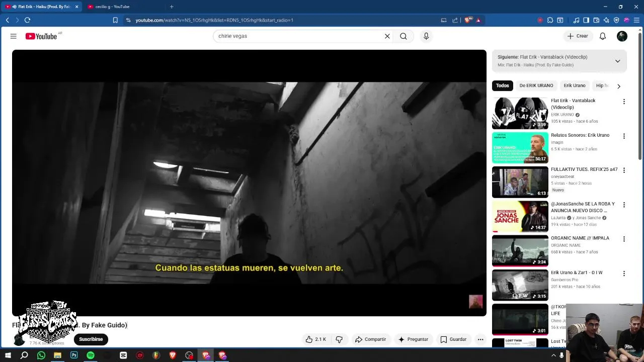Viewport: 644px width, 362px height.
Task: Open the Brave wallet icon
Action: (x=596, y=20)
